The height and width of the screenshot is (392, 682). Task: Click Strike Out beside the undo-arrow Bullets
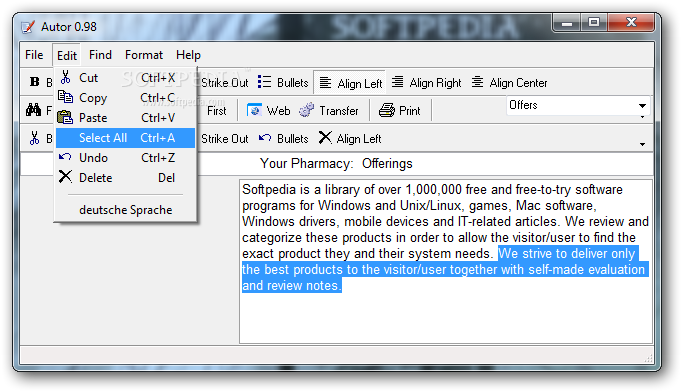point(224,139)
